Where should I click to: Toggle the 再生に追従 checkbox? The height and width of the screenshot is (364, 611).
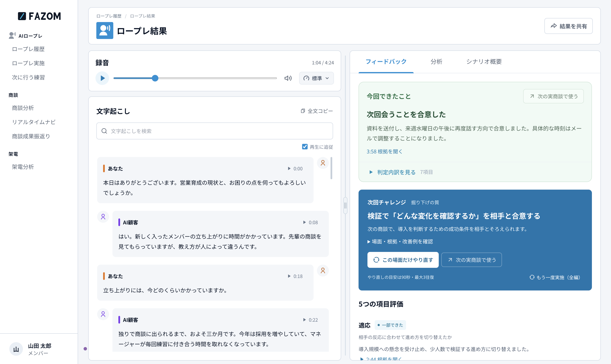[305, 147]
